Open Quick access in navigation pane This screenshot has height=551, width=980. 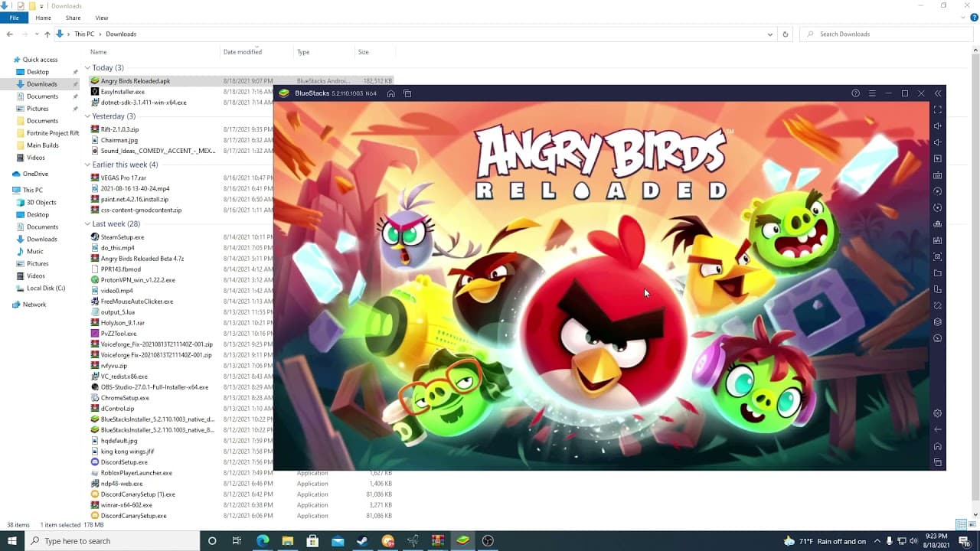(40, 60)
